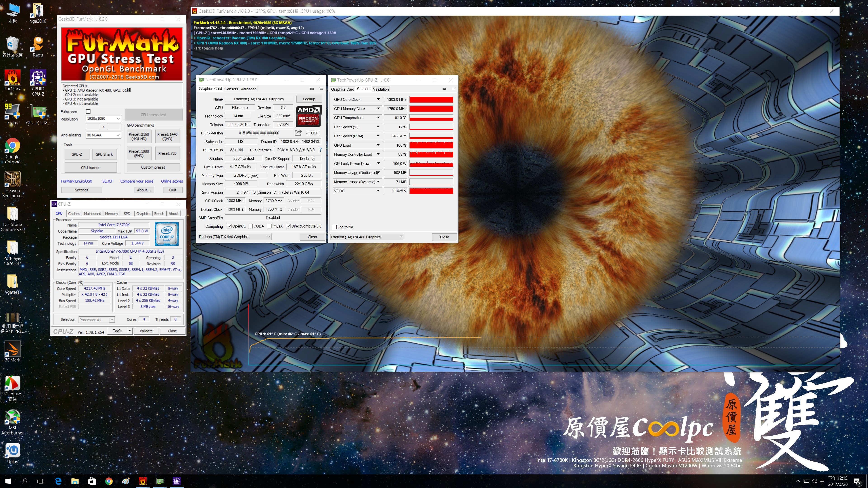Switch to CPU-Z SPD tab

(127, 213)
